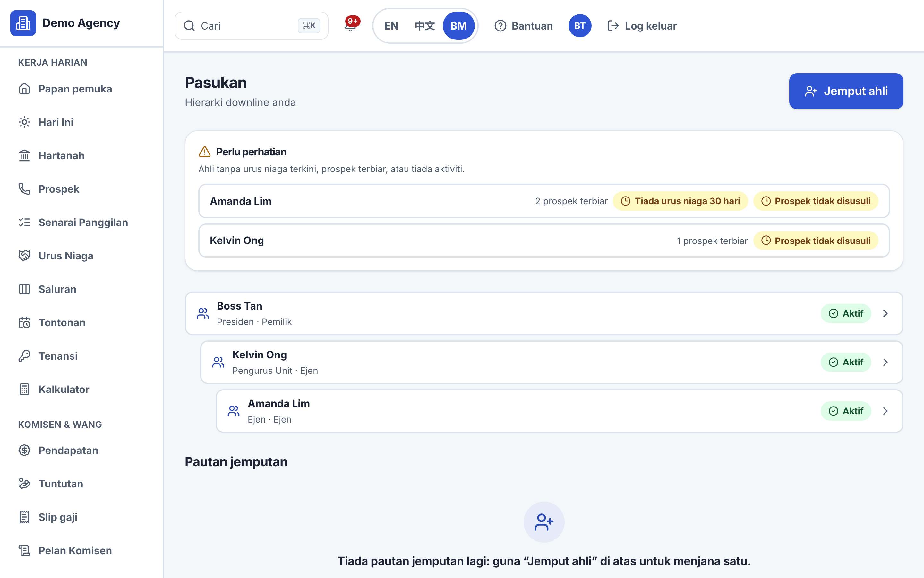Switch language to 中文
The width and height of the screenshot is (924, 578).
coord(424,26)
